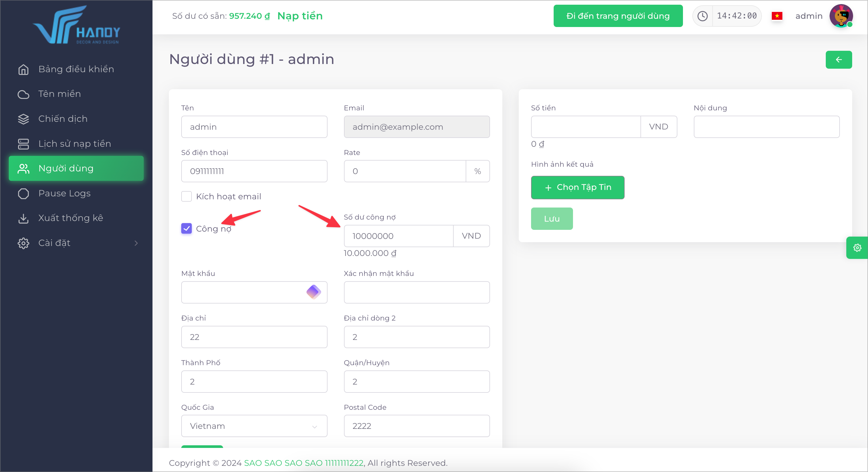Open the floating settings gear panel

pos(857,248)
